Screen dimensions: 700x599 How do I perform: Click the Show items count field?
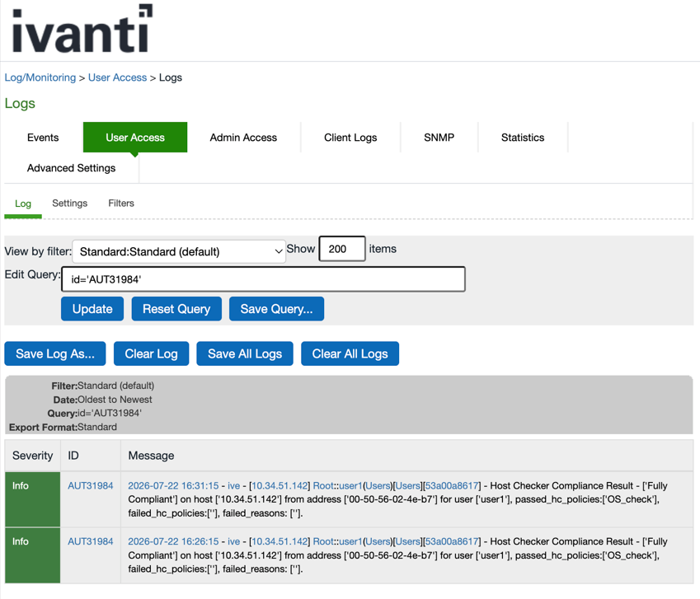click(x=342, y=249)
